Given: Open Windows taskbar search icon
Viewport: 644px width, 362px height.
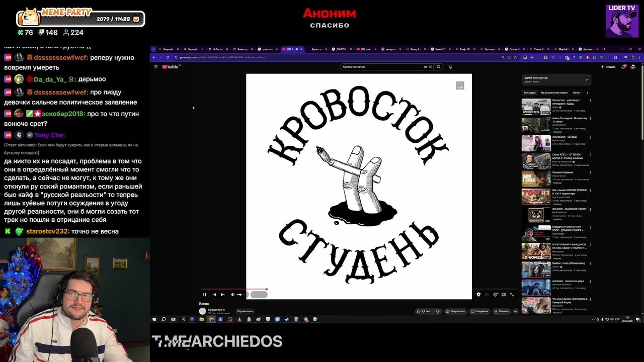Looking at the screenshot, I should (164, 319).
